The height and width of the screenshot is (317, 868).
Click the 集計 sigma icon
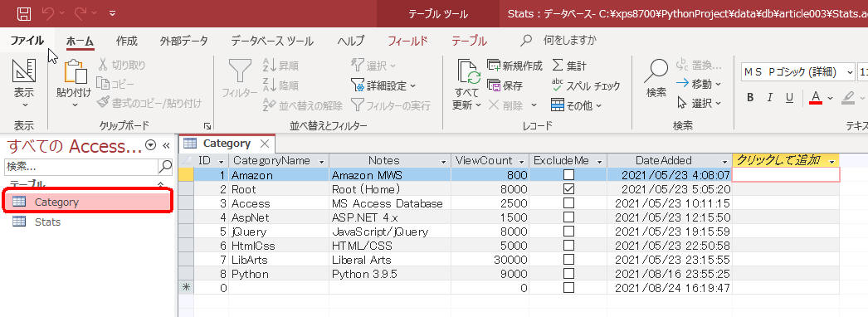(x=557, y=66)
